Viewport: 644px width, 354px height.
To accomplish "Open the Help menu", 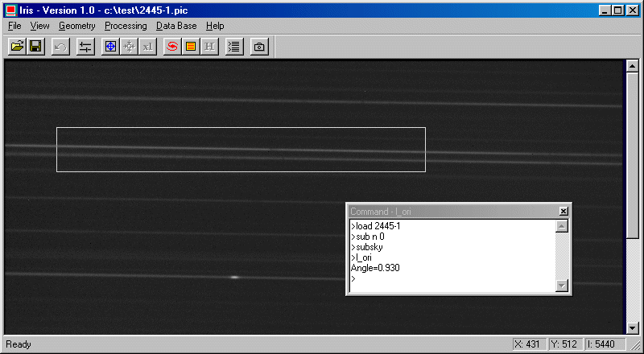I will click(215, 26).
